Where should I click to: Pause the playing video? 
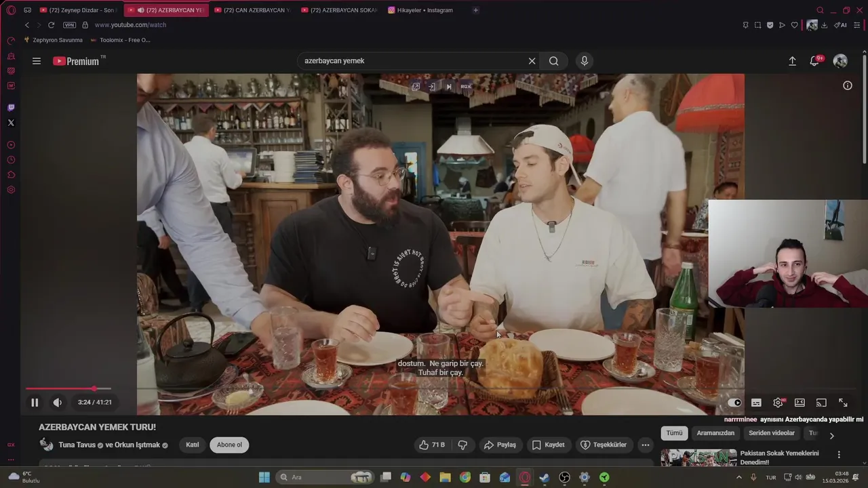[35, 403]
